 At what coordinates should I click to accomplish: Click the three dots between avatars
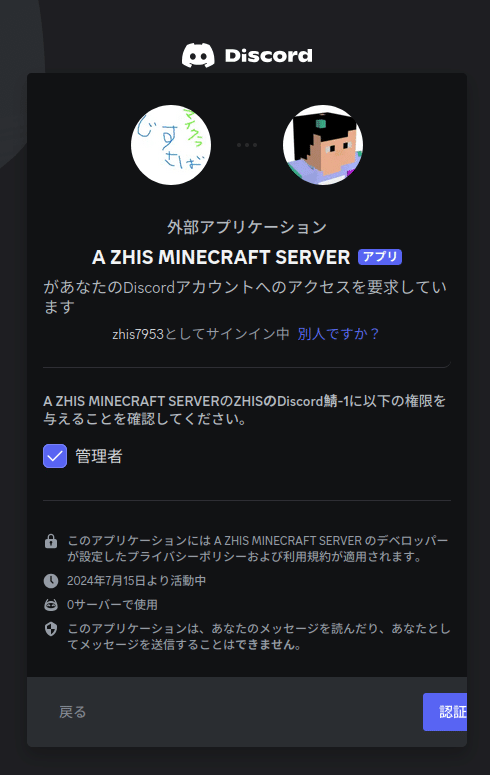(x=247, y=145)
